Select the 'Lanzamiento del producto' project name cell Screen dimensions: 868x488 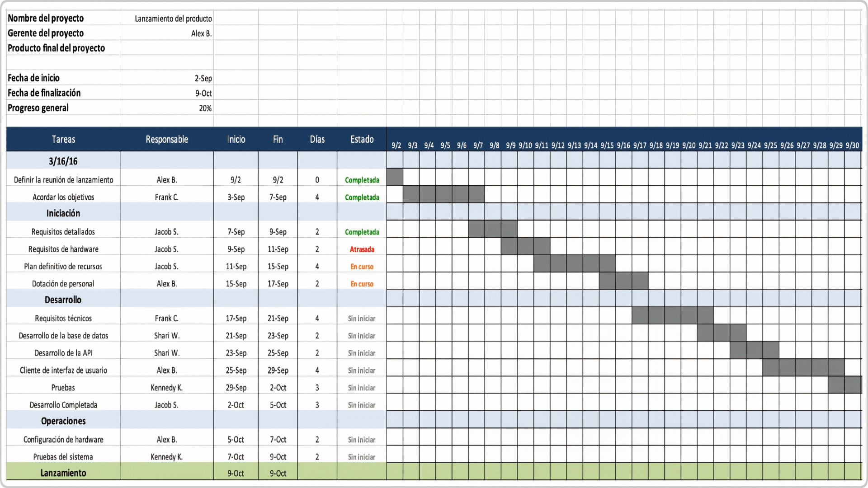point(167,19)
